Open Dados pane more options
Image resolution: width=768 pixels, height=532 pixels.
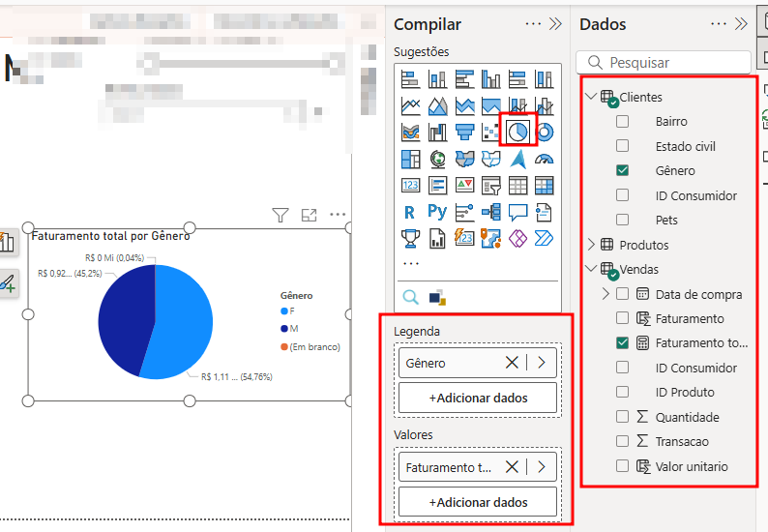719,24
